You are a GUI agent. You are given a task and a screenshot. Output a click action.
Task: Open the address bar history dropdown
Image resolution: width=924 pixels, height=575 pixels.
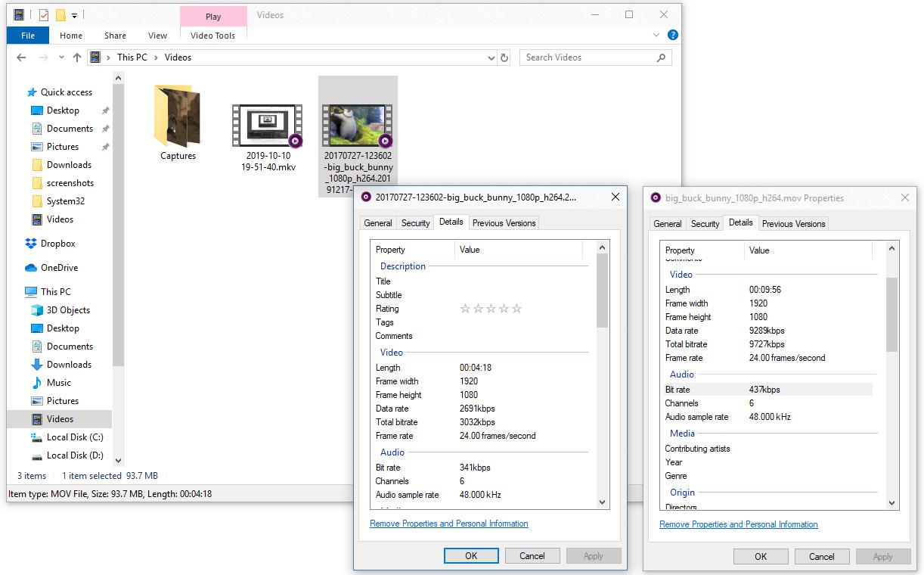click(x=491, y=57)
